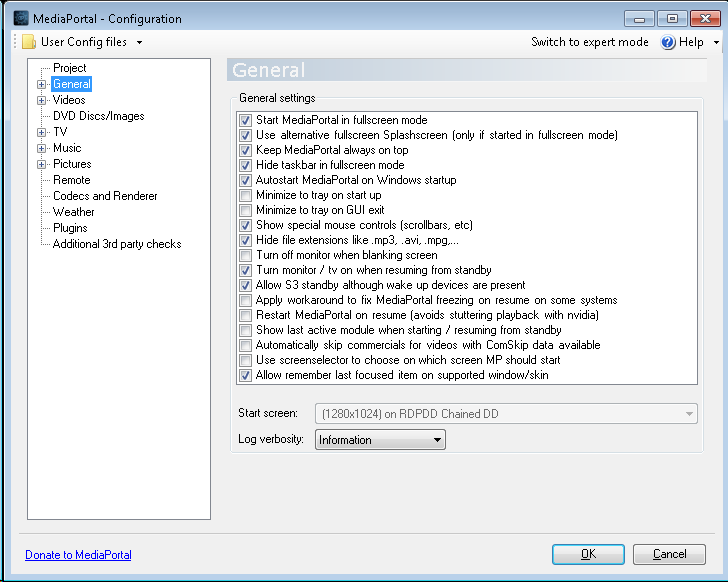Image resolution: width=728 pixels, height=582 pixels.
Task: Open the Help dropdown arrow
Action: [716, 42]
